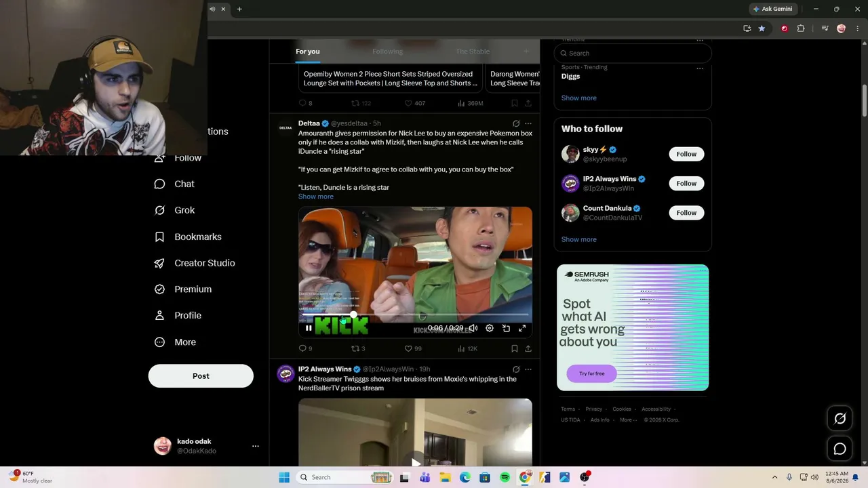Mute the Deltaa video volume
The height and width of the screenshot is (488, 868).
[x=473, y=328]
